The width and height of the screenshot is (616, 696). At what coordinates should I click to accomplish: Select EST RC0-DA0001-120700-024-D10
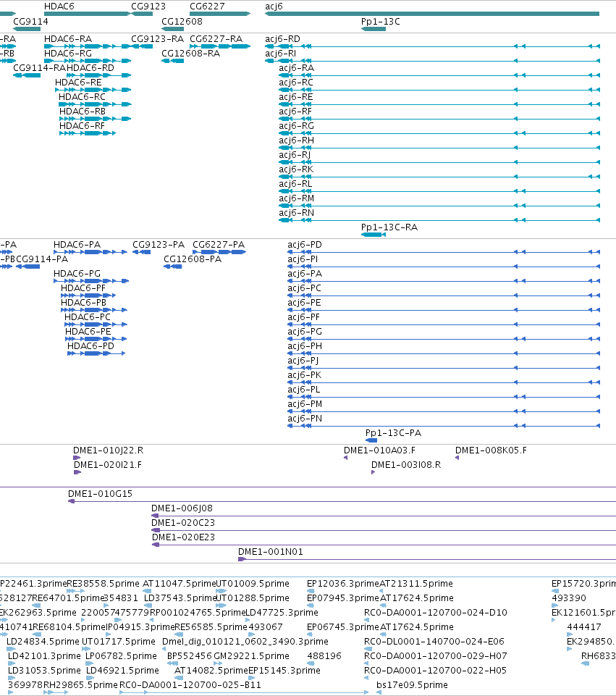[436, 612]
